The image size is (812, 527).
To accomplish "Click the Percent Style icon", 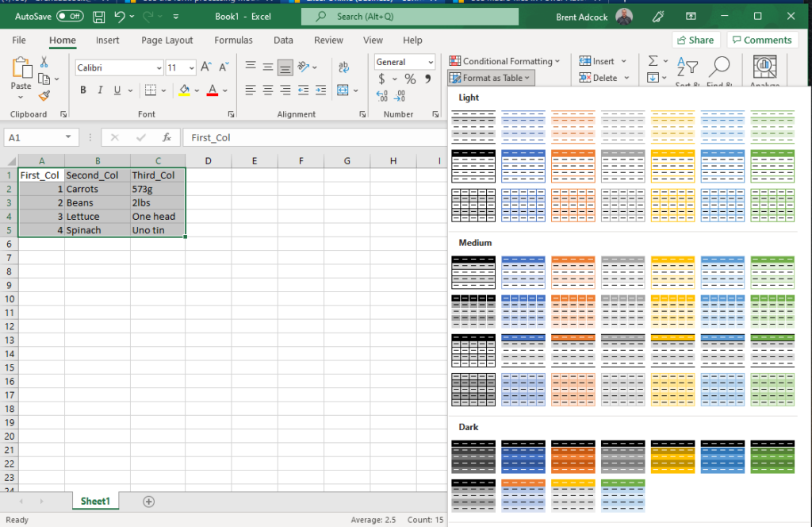I will tap(410, 79).
